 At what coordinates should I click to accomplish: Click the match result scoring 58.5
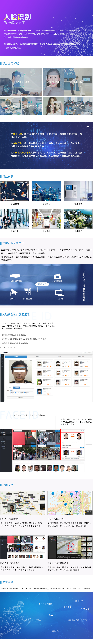(x=44, y=391)
